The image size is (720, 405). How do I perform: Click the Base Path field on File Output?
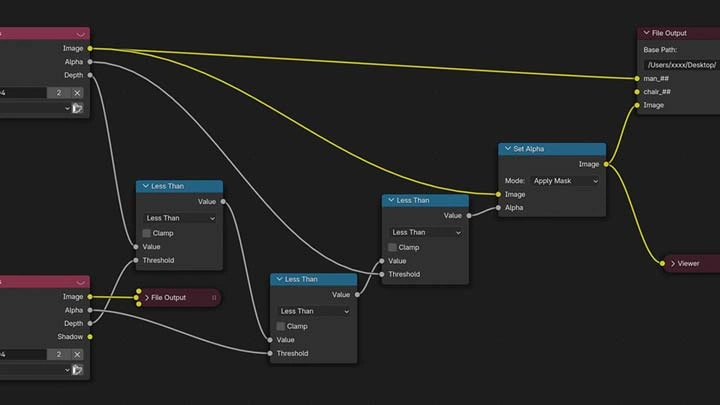pyautogui.click(x=681, y=64)
